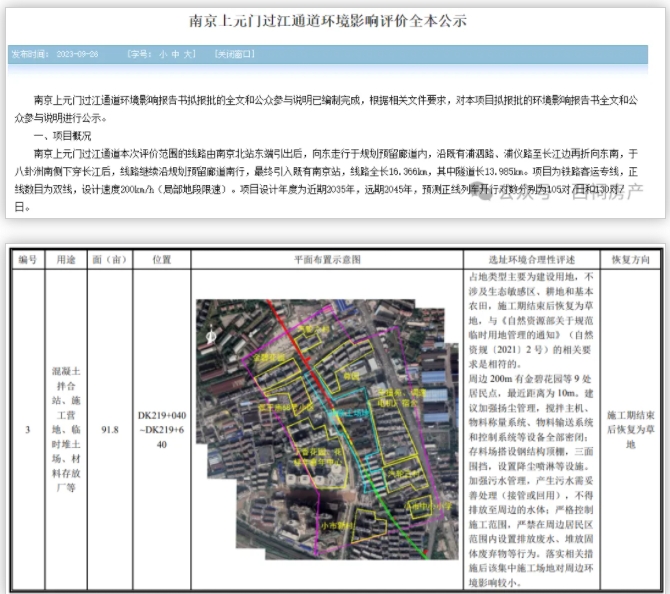Click the row number 3 cell
Screen dimensions: 670x594
point(27,430)
